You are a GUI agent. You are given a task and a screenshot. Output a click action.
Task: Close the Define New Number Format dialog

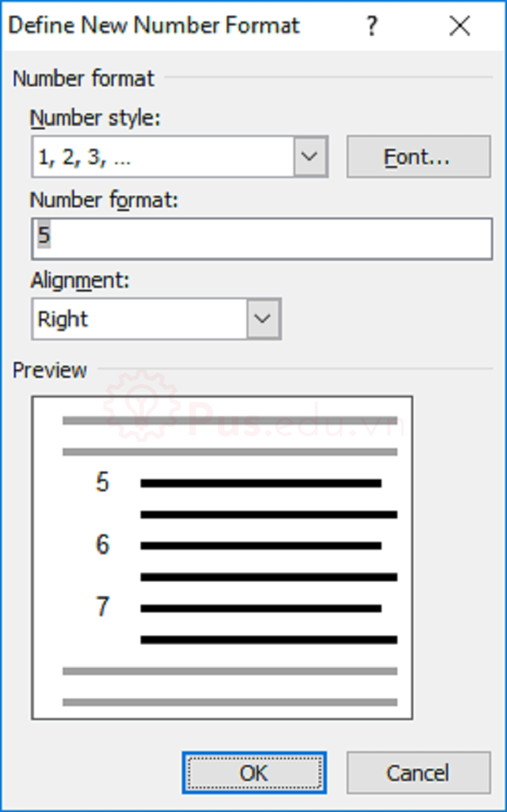459,26
